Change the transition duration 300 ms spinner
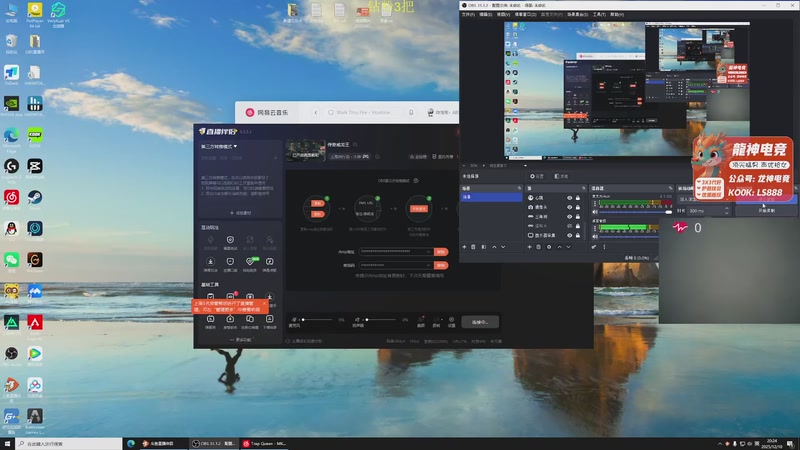The width and height of the screenshot is (800, 450). [708, 210]
